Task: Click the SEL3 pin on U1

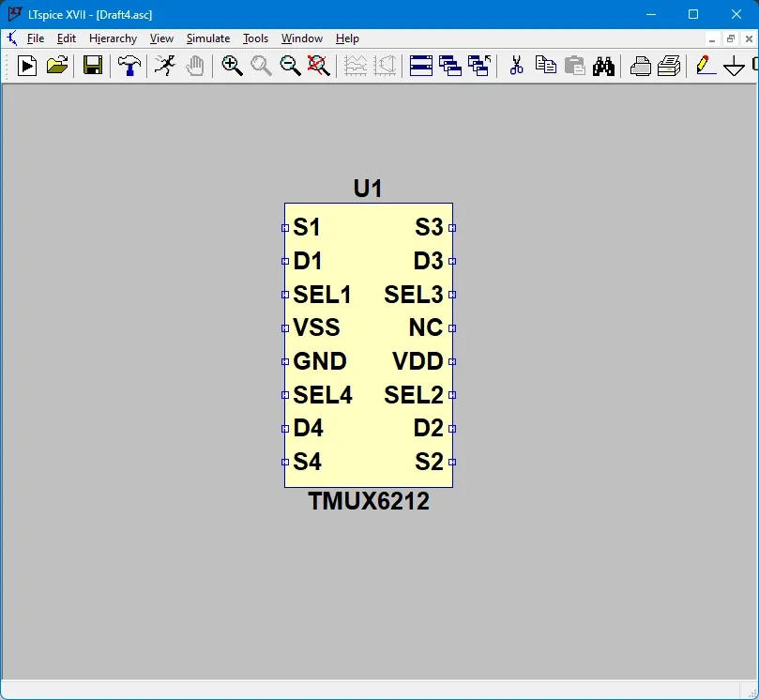Action: point(452,295)
